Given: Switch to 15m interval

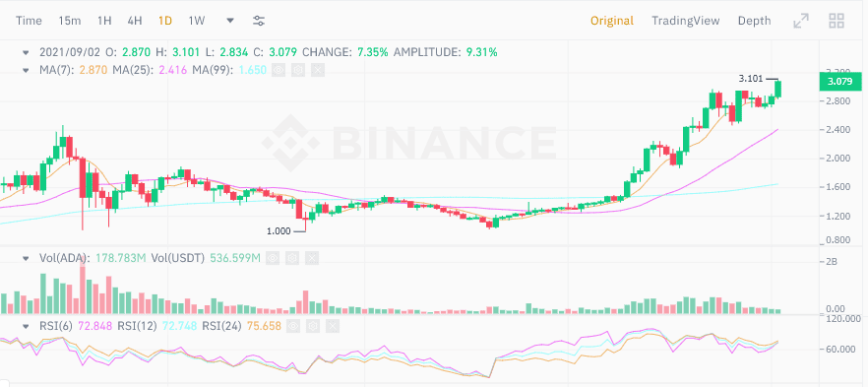Looking at the screenshot, I should [70, 21].
